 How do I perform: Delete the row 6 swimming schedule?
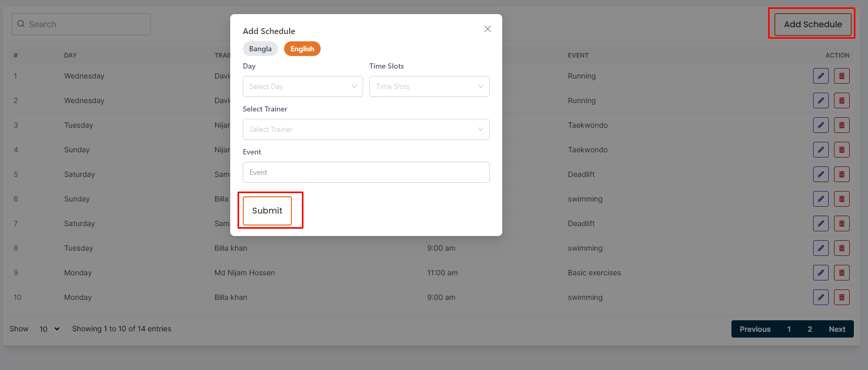point(841,199)
